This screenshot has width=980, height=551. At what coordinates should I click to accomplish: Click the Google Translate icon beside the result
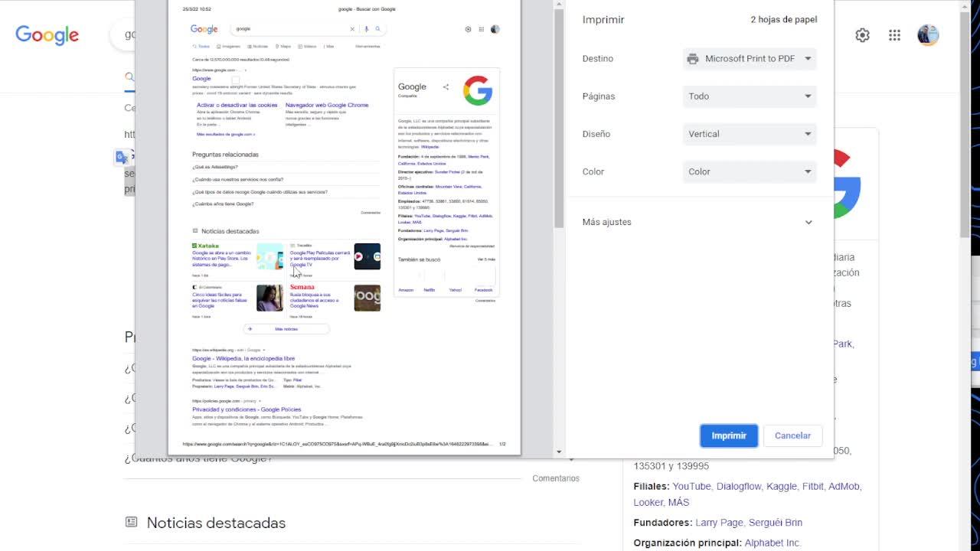point(121,157)
